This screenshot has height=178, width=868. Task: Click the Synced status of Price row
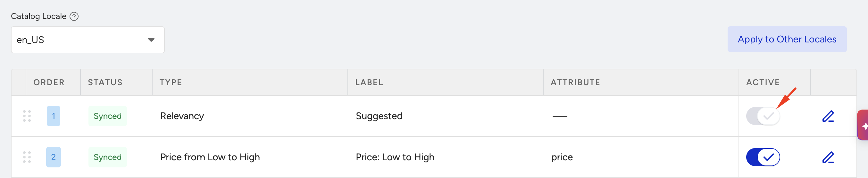pyautogui.click(x=107, y=157)
